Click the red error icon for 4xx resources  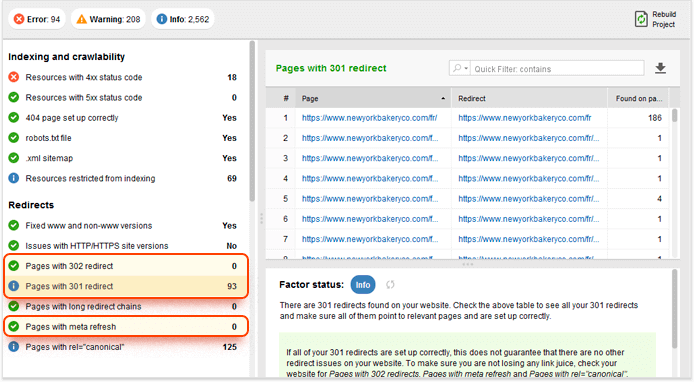coord(14,77)
